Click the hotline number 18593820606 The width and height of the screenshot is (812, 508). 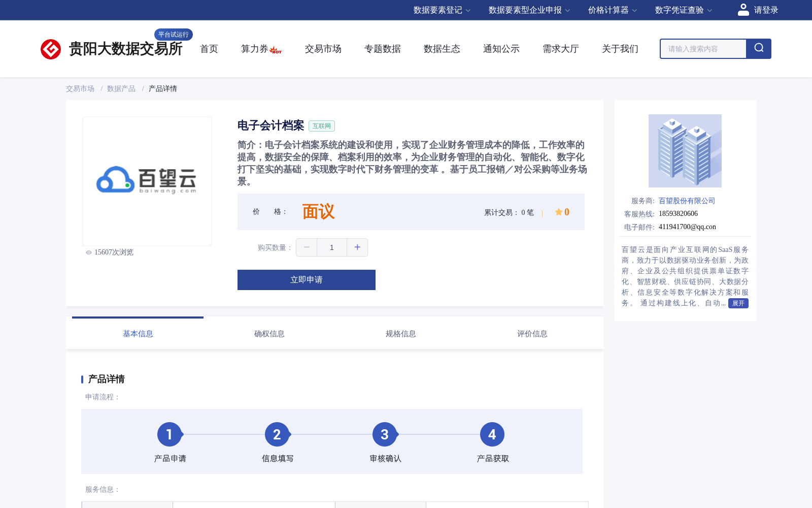point(679,214)
